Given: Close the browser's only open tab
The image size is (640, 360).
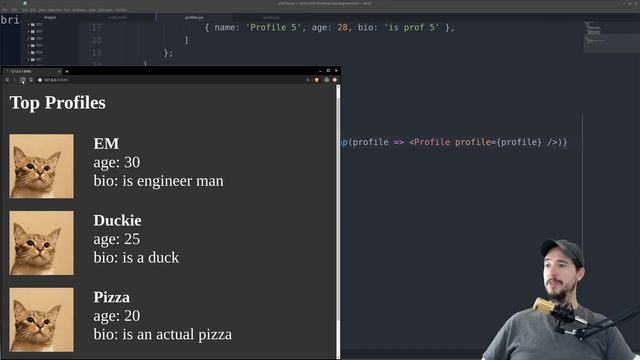Looking at the screenshot, I should [59, 71].
